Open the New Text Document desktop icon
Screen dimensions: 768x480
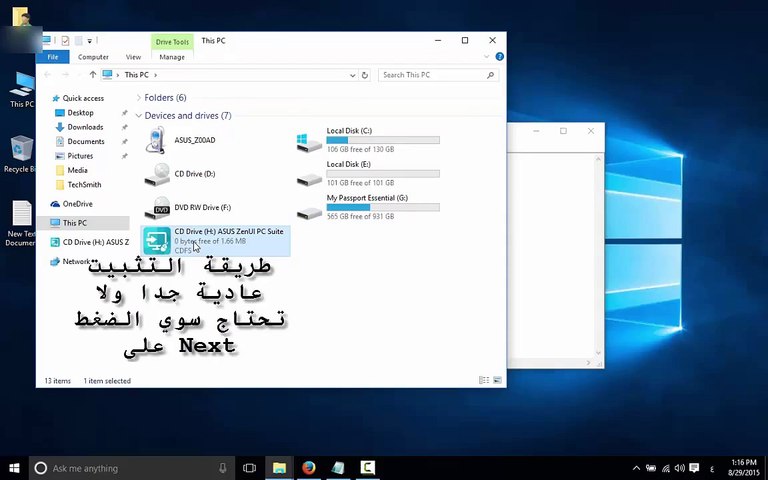(x=21, y=223)
